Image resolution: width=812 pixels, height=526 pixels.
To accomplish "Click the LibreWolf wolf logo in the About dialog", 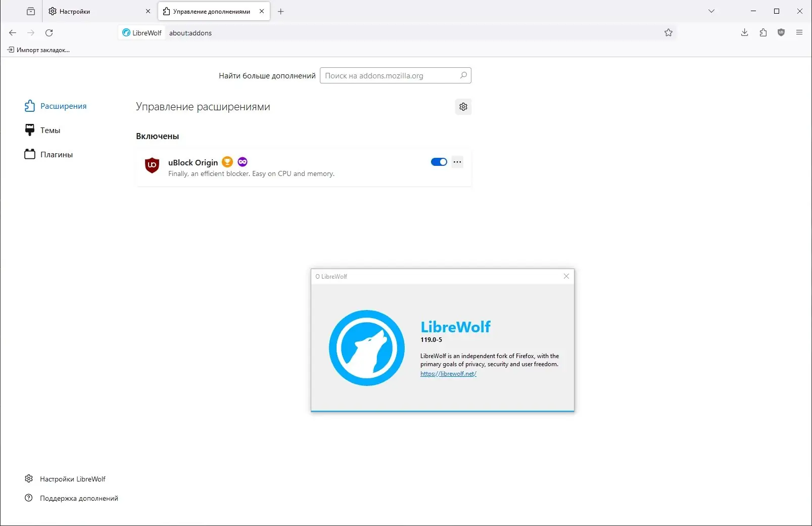I will 367,348.
